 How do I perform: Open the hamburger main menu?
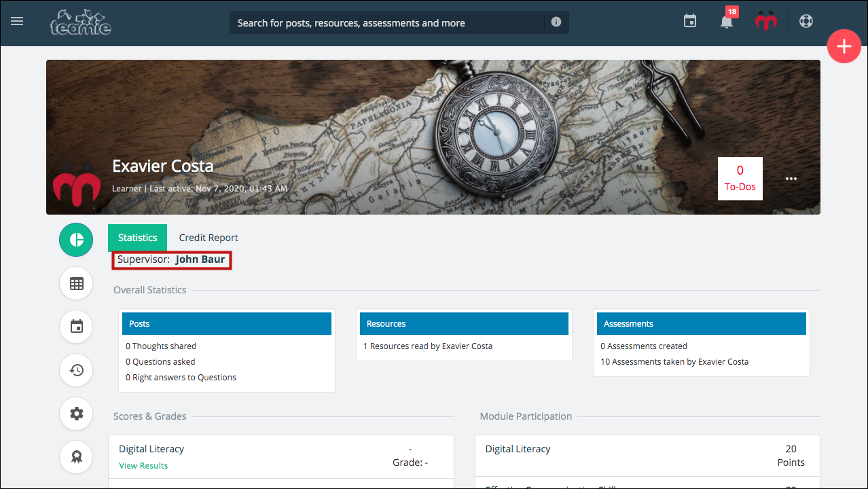(17, 22)
